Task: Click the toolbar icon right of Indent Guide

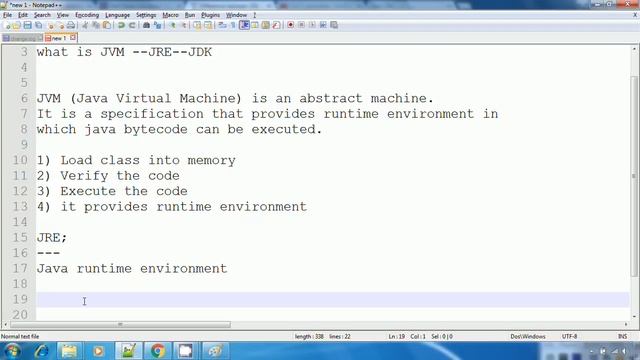Action: tap(255, 25)
